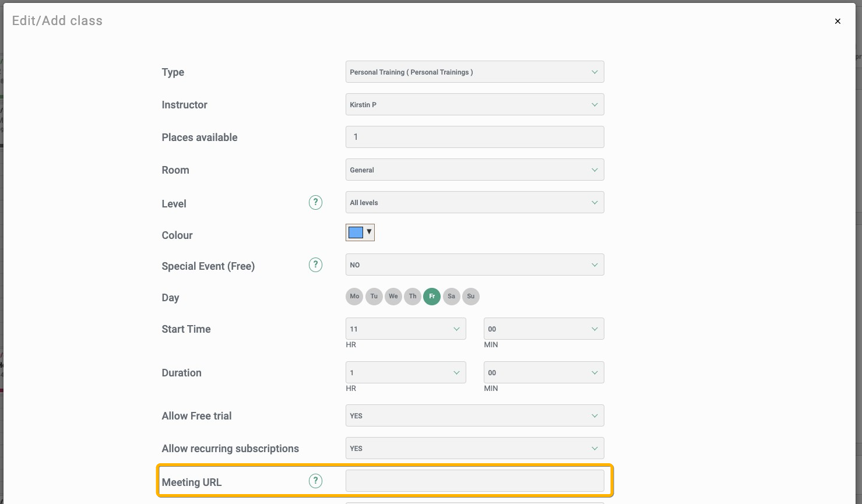Toggle Thursday in the Day selector
Viewport: 862px width, 504px height.
click(413, 297)
